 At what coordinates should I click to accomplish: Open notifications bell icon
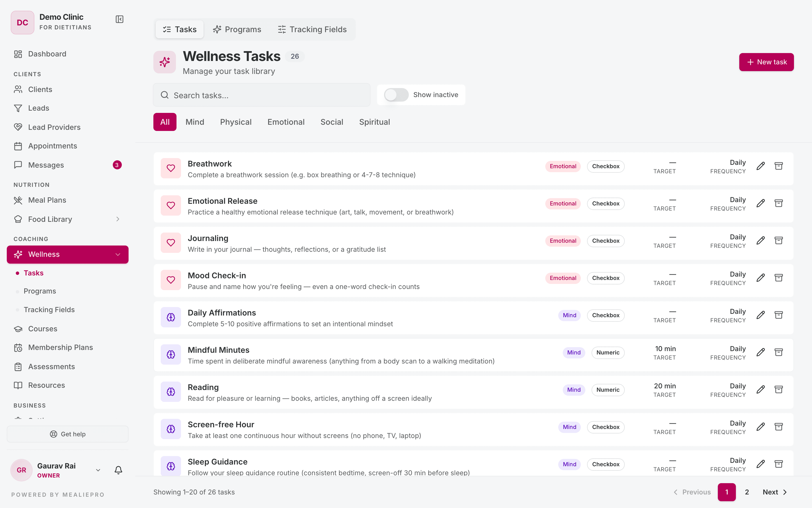tap(118, 470)
